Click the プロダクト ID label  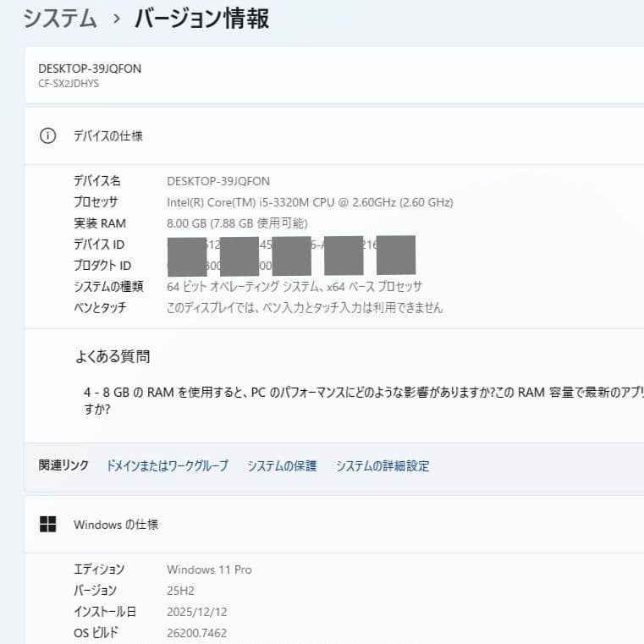(x=102, y=266)
